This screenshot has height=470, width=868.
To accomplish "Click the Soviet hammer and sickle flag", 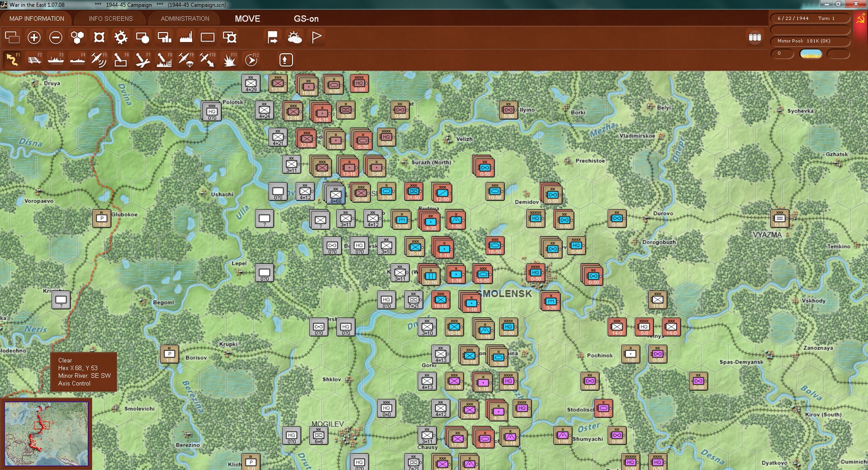I will [x=860, y=20].
